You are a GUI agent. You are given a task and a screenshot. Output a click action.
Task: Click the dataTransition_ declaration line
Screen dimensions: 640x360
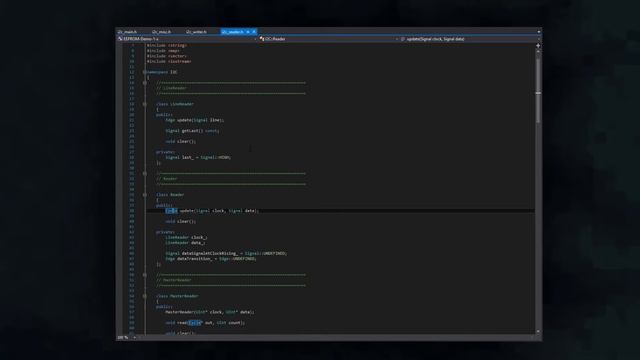pyautogui.click(x=211, y=258)
